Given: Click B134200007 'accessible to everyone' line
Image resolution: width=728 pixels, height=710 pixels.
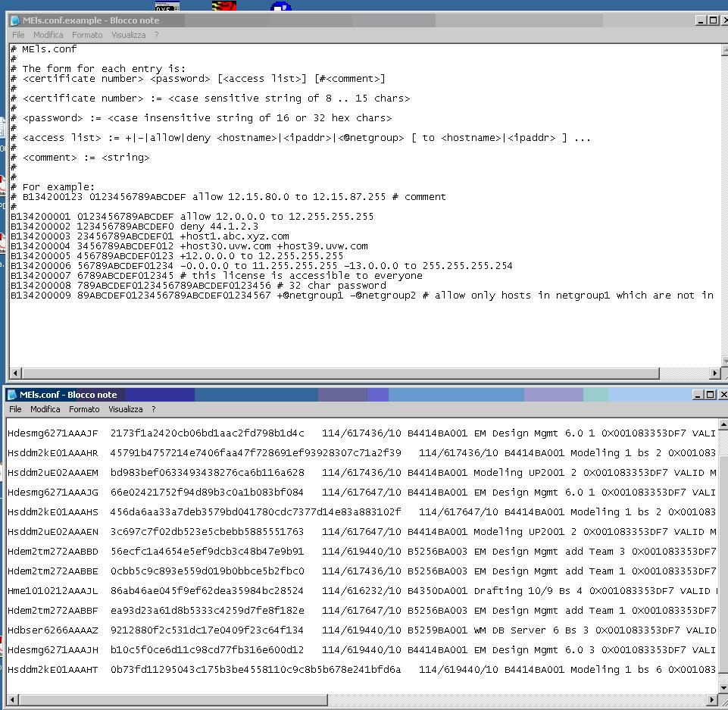Looking at the screenshot, I should (x=217, y=276).
